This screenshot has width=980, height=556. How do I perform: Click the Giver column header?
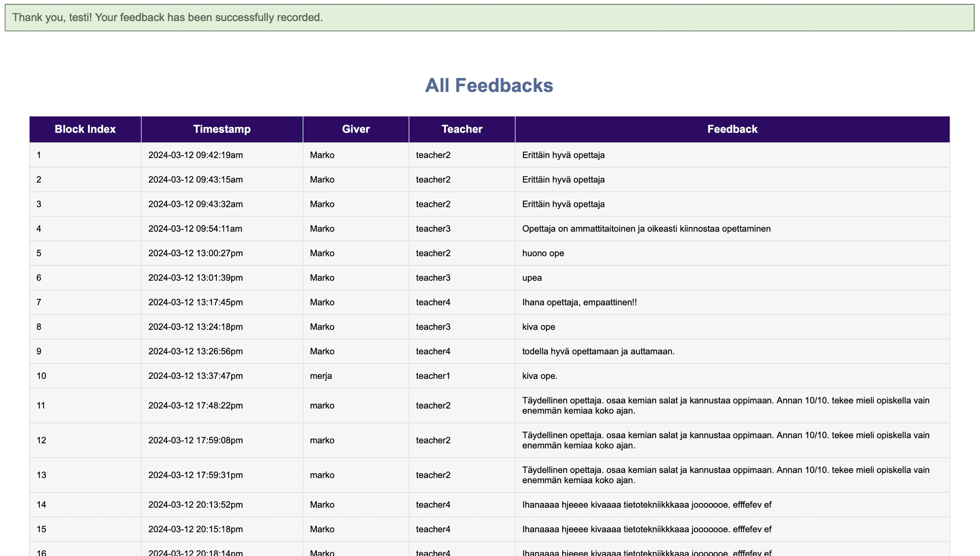coord(356,129)
